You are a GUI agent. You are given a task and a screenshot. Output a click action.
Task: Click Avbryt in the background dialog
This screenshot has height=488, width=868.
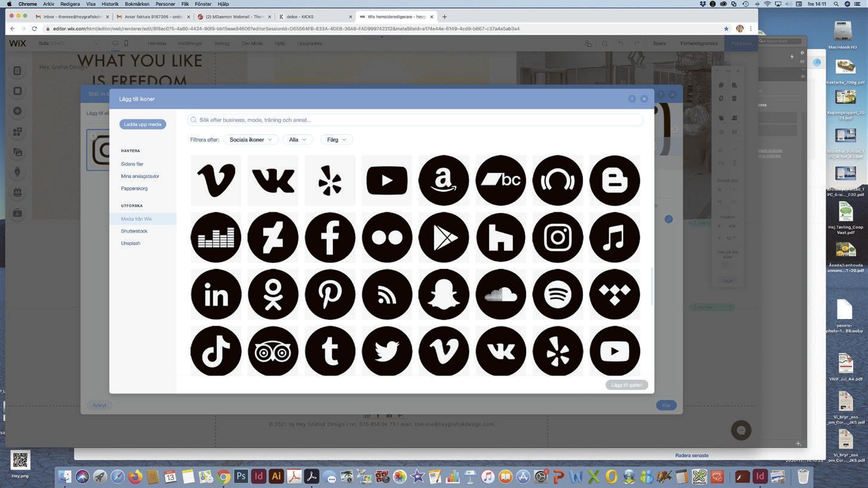[x=99, y=406]
